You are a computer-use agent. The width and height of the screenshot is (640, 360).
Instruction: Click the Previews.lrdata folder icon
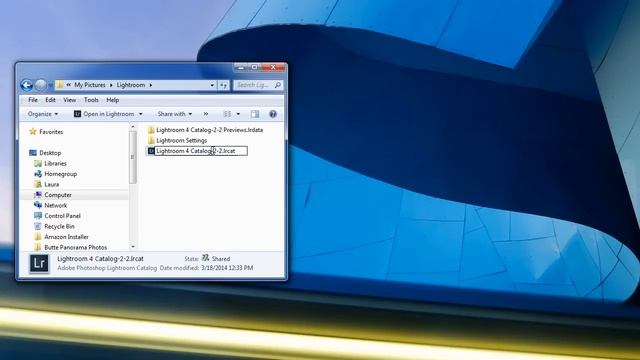[151, 130]
